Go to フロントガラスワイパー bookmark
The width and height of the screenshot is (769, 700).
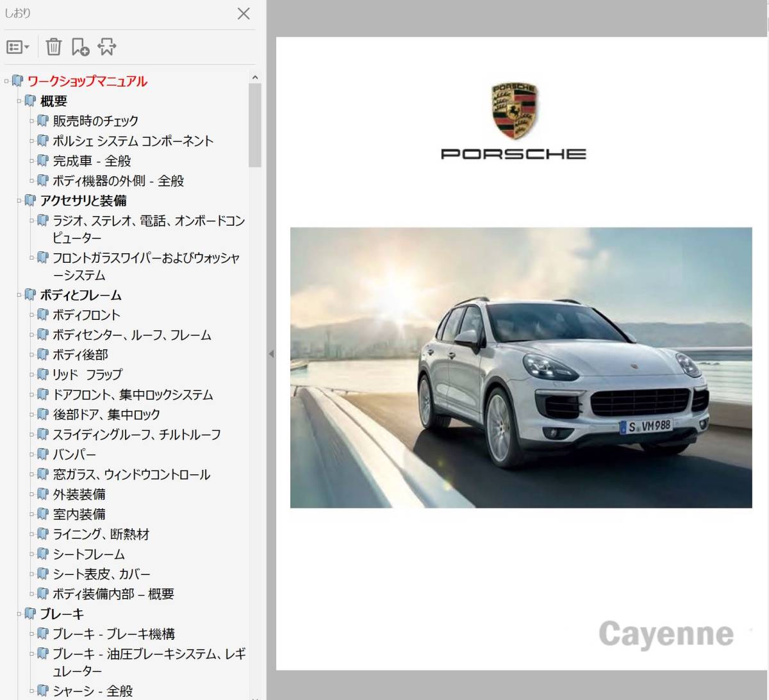click(x=146, y=266)
